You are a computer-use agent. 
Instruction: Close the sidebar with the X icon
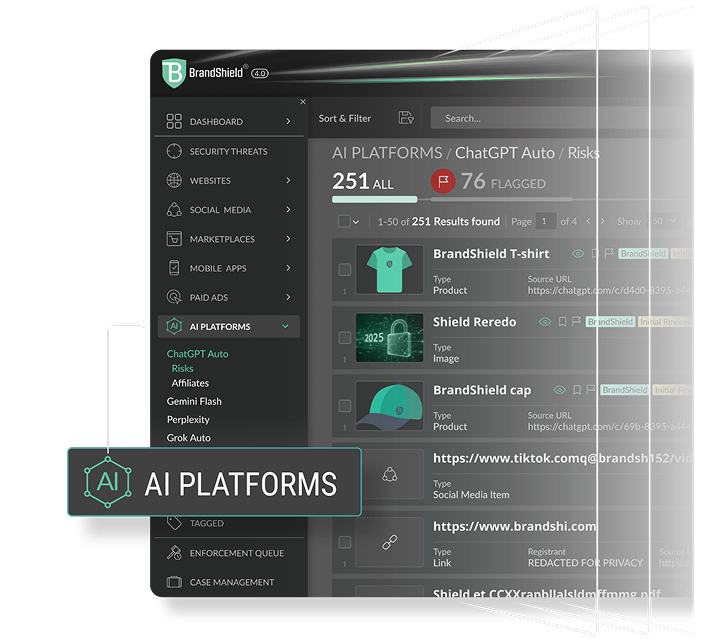pyautogui.click(x=303, y=102)
